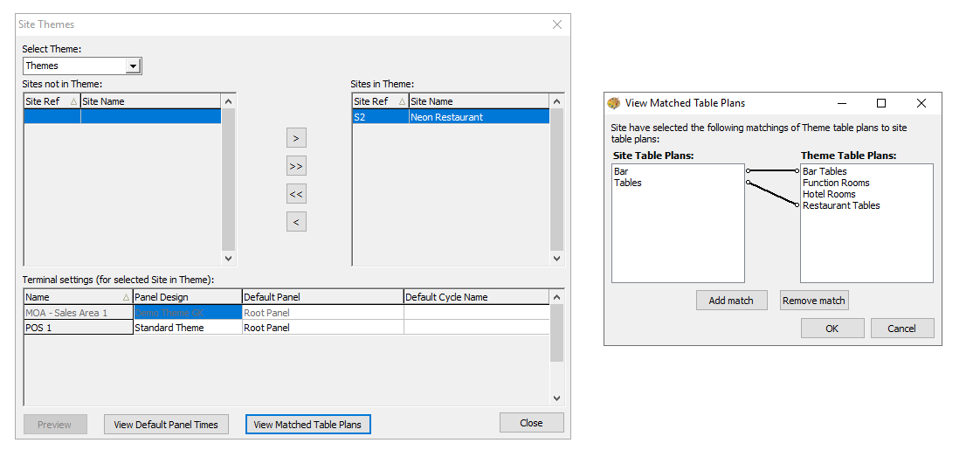
Task: Maximize the View Matched Table Plans window
Action: tap(881, 103)
